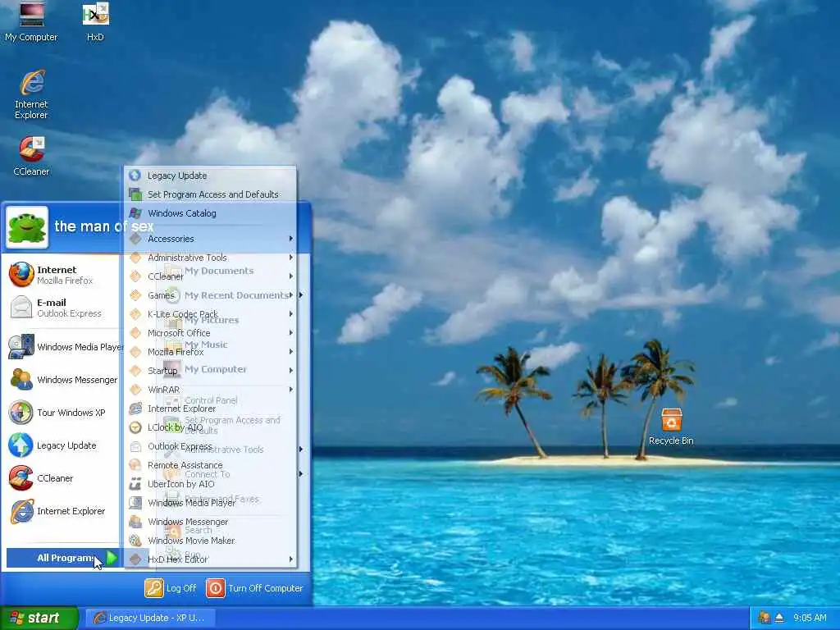Click the Set Program Access and Defaults icon
This screenshot has height=630, width=840.
135,194
